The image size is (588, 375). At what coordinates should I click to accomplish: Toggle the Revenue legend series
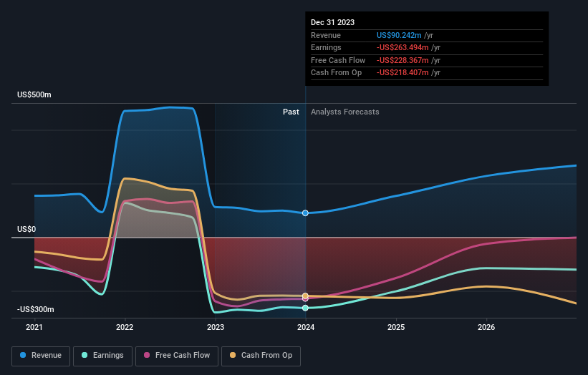point(41,356)
